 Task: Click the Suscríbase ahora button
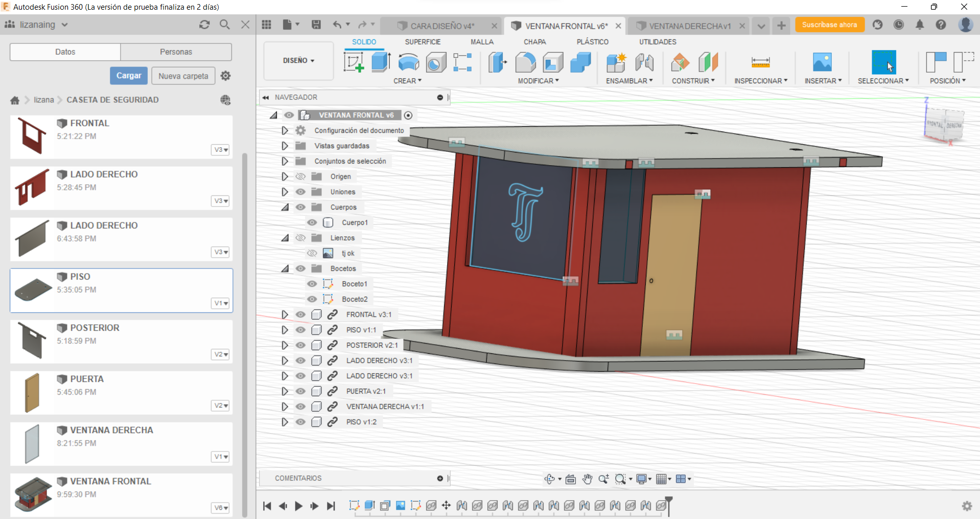coord(829,25)
